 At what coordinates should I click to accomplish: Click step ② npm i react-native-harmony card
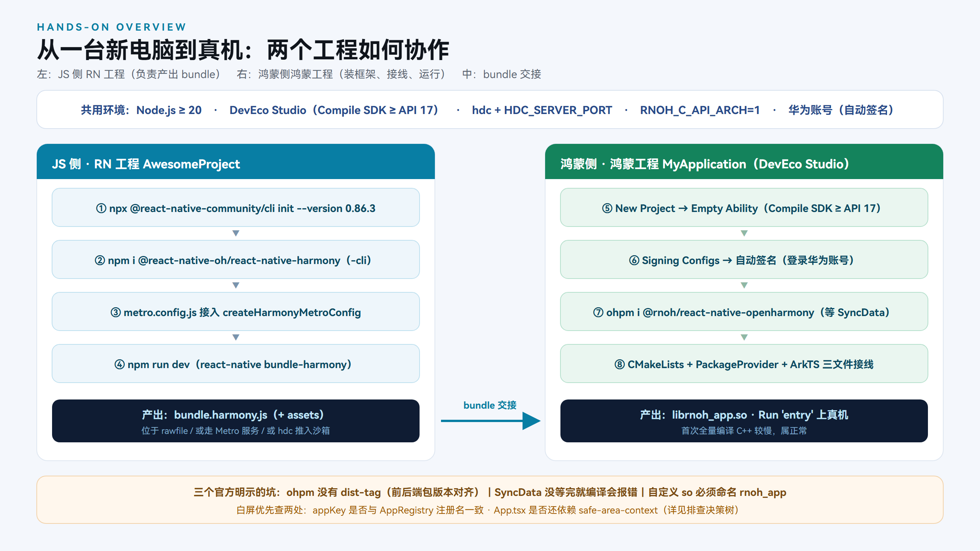236,259
